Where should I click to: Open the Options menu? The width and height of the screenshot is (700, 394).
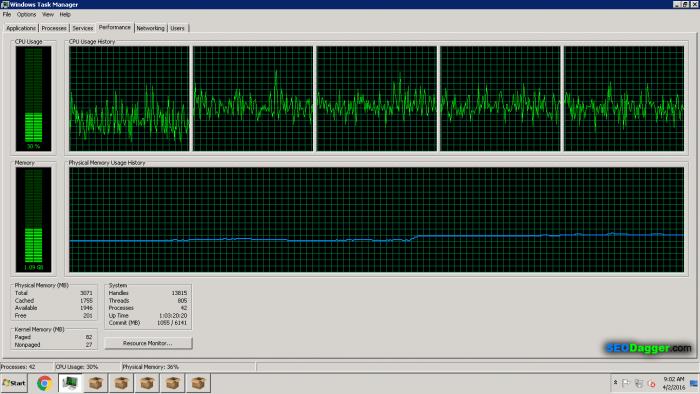click(x=26, y=14)
